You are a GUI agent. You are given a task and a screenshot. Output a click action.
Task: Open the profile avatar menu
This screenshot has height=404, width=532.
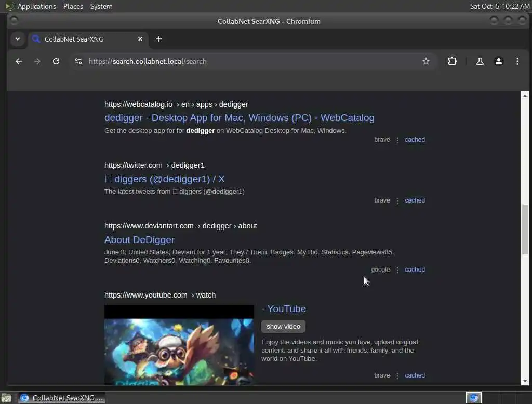click(x=498, y=61)
